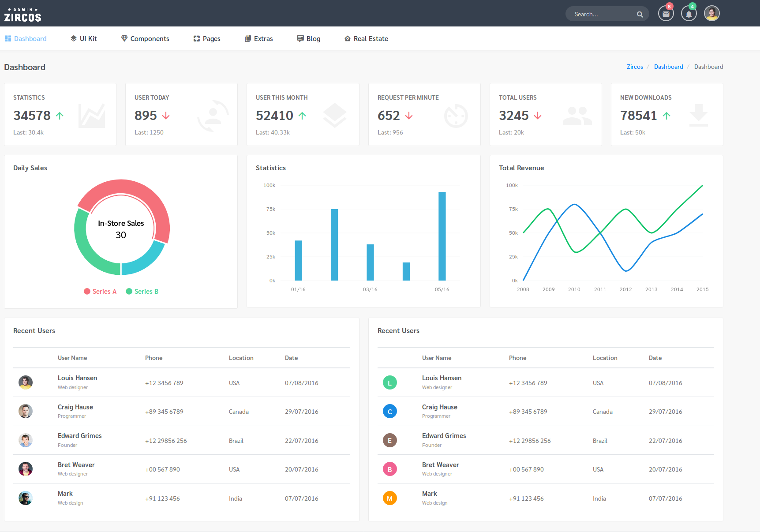Click the orange M initial avatar
Image resolution: width=760 pixels, height=532 pixels.
tap(390, 498)
